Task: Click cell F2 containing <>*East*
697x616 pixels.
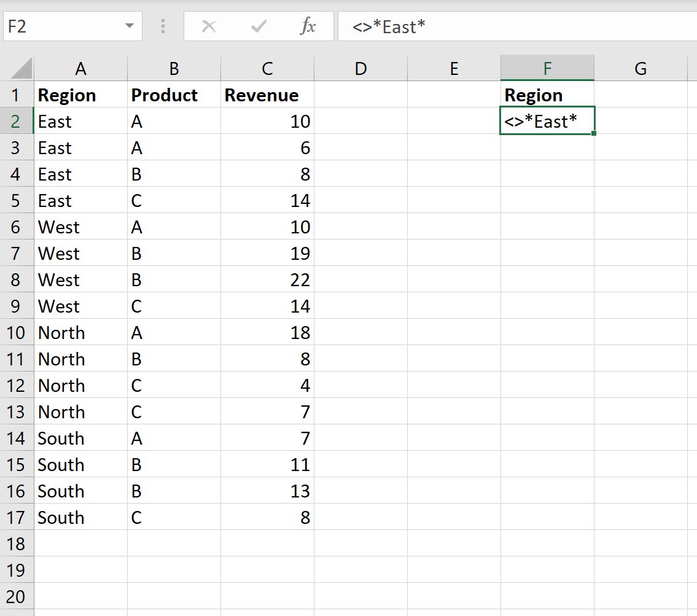Action: coord(547,121)
